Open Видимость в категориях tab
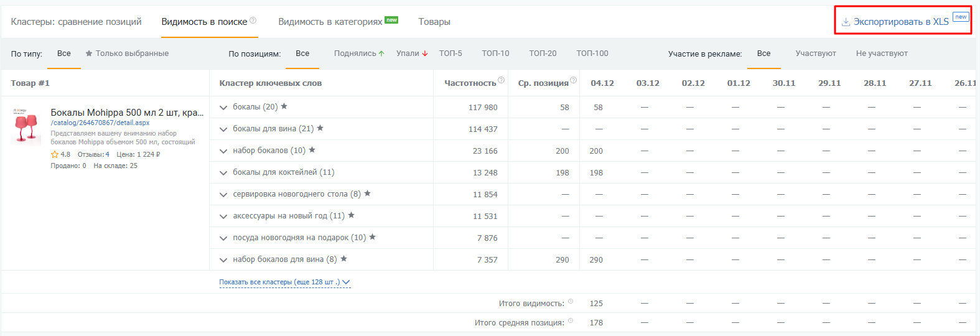 pyautogui.click(x=330, y=22)
